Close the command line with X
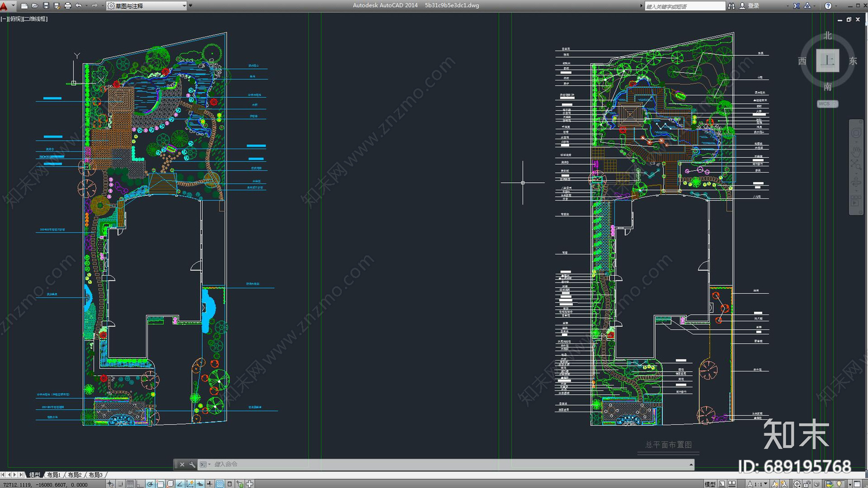Screen dimensions: 868x488 coord(182,465)
